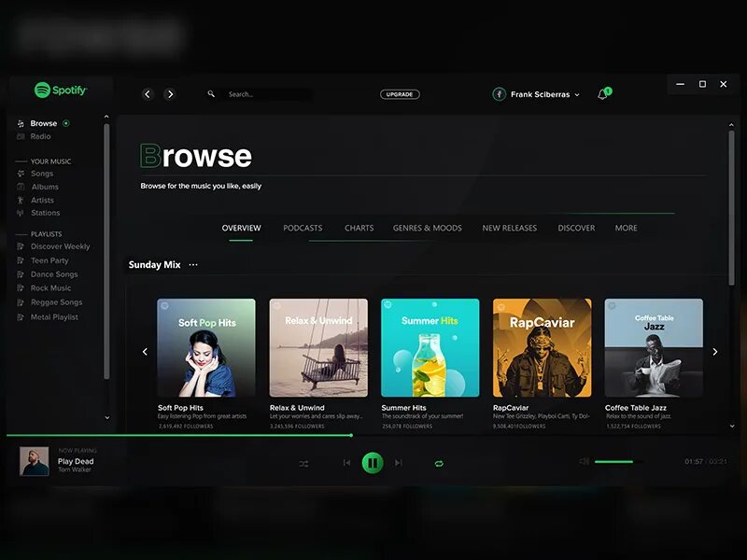Click the Spotify logo

pos(61,90)
